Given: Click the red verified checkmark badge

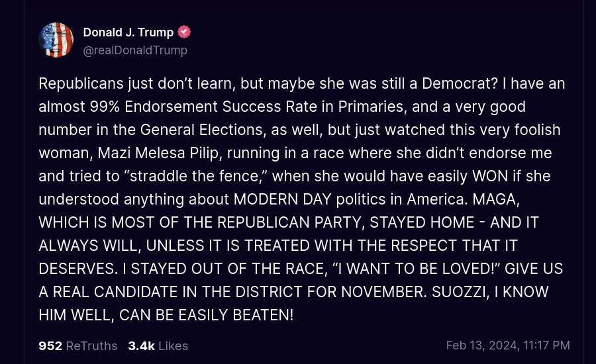Looking at the screenshot, I should coord(184,32).
